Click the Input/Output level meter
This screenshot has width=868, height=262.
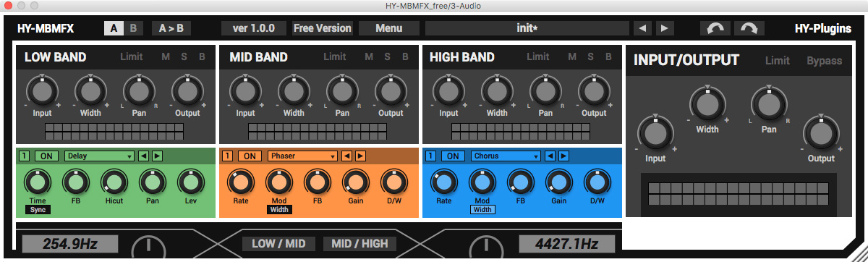739,193
